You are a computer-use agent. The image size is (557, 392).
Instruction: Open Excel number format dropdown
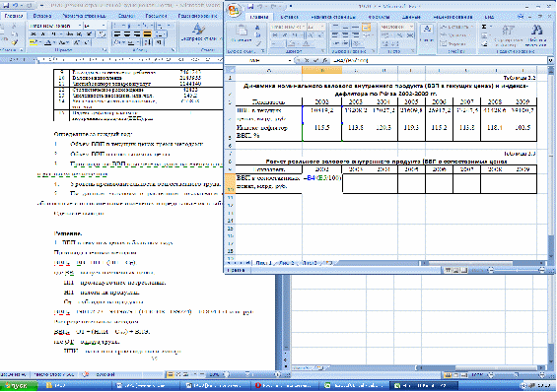coord(411,27)
